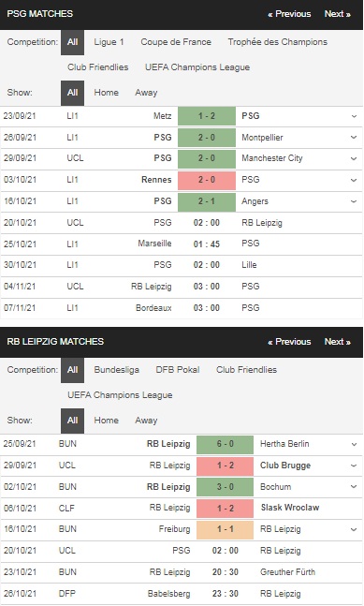Screen dimensions: 364x606
Task: Show only PSG Home matches
Action: pos(106,93)
